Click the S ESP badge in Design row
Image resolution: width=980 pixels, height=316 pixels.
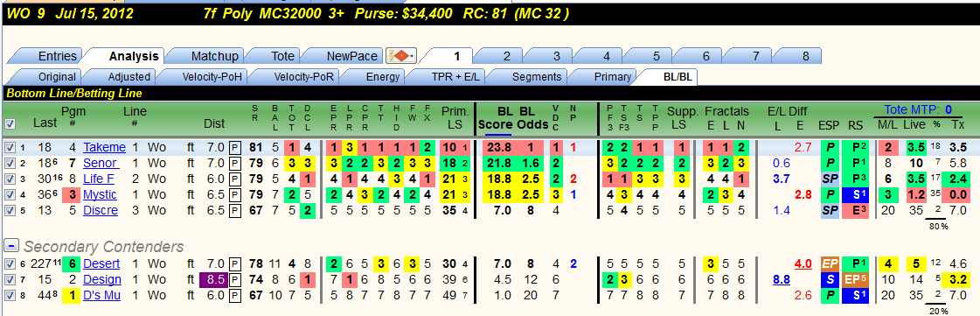(829, 279)
